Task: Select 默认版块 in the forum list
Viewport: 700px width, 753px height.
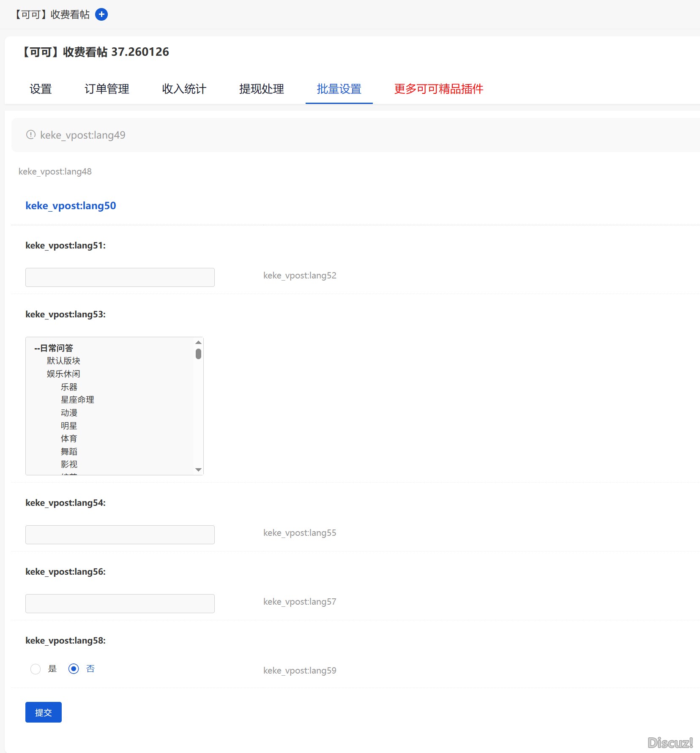Action: point(63,361)
